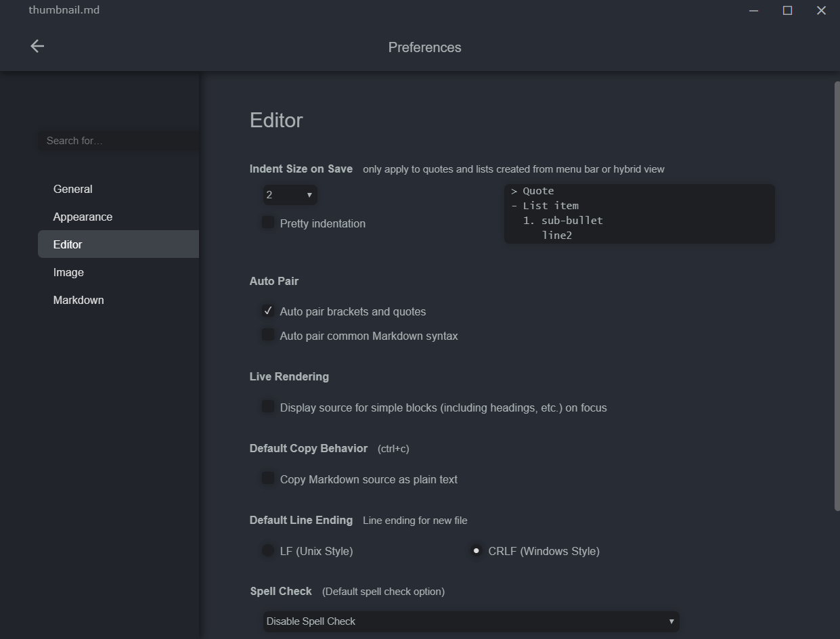The width and height of the screenshot is (840, 639).
Task: Open the Indent Size dropdown
Action: click(290, 195)
